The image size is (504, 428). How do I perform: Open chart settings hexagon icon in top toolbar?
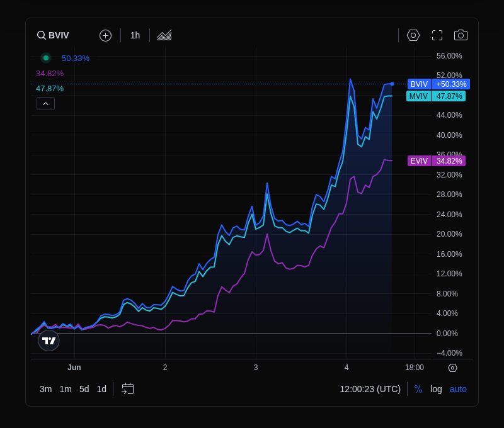point(413,35)
